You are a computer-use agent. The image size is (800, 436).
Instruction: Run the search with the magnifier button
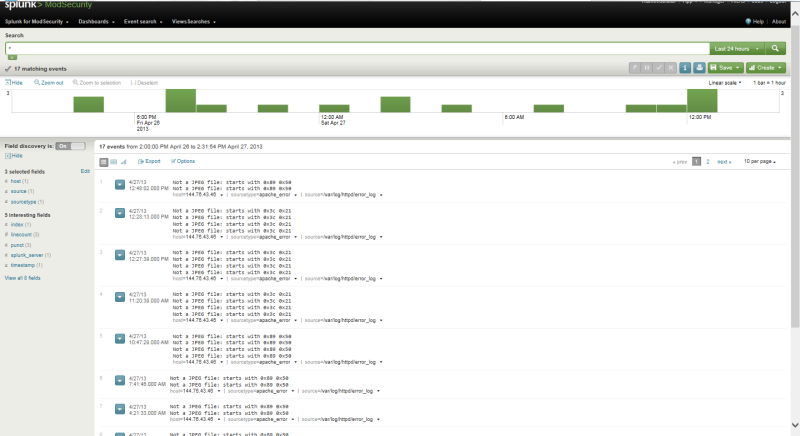coord(775,48)
